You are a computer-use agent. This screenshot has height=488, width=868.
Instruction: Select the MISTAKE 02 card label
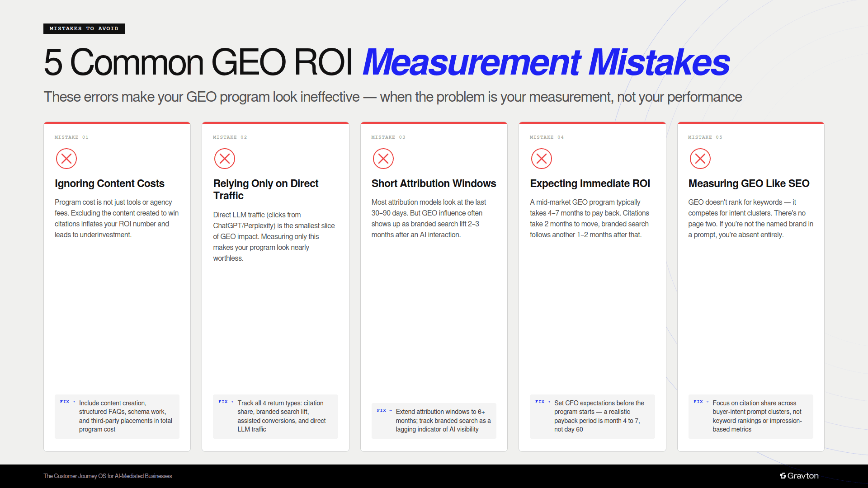coord(230,137)
